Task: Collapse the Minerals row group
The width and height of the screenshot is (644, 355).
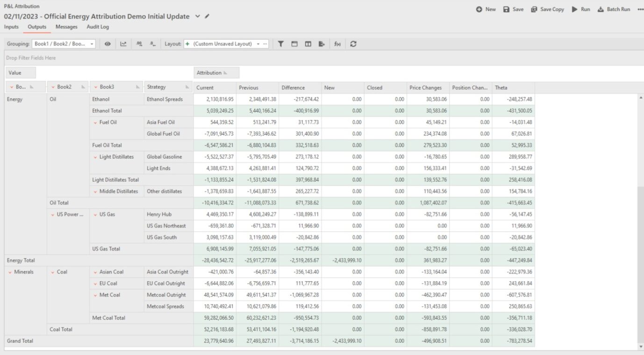Action: coord(10,272)
